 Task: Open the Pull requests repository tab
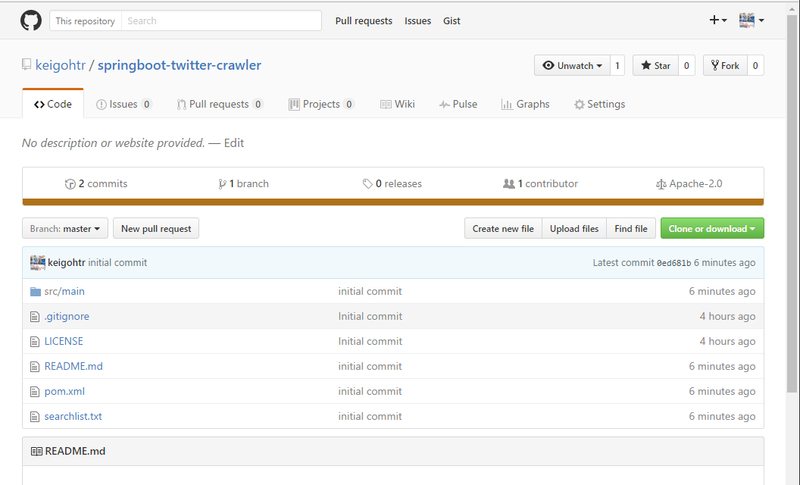point(220,104)
